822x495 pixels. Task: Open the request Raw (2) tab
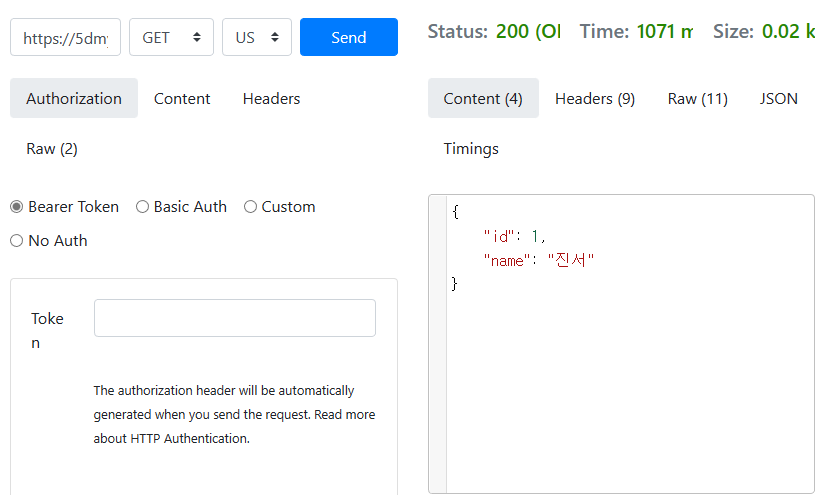pos(52,149)
